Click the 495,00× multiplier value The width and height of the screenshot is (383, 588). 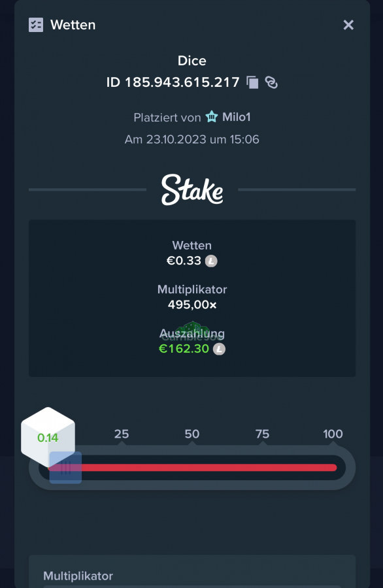click(192, 305)
